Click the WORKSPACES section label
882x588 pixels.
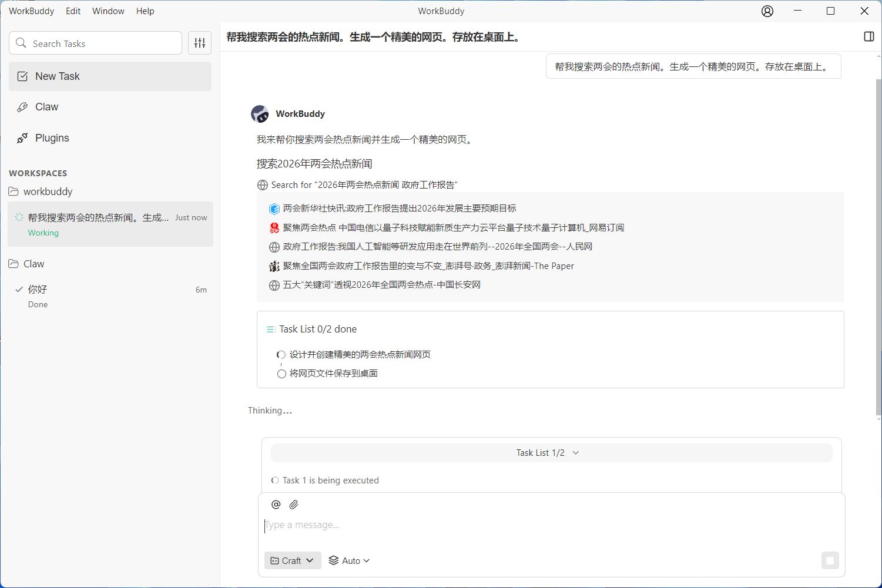coord(38,173)
